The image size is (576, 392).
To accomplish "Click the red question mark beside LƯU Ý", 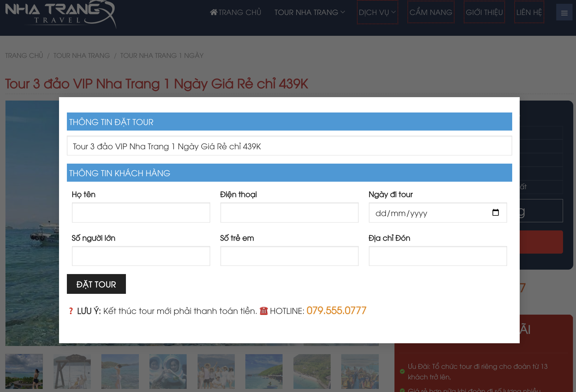I will point(71,311).
